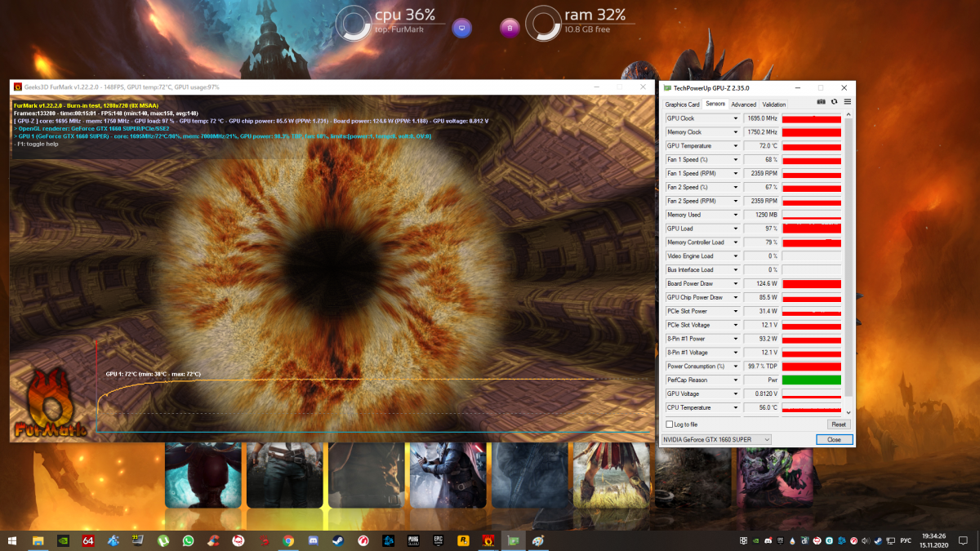Image resolution: width=980 pixels, height=551 pixels.
Task: Enable the Log to file checkbox
Action: [x=670, y=424]
